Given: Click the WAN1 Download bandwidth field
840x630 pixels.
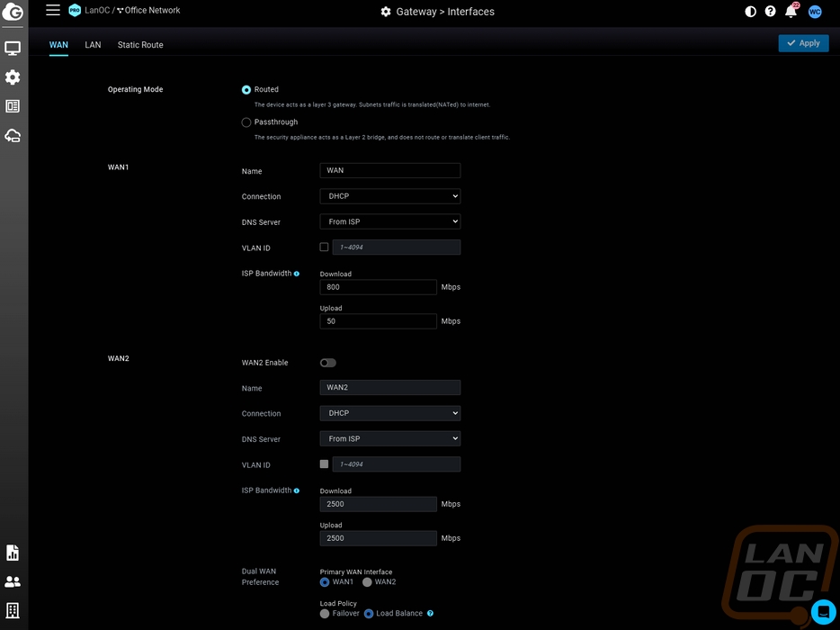Looking at the screenshot, I should (379, 287).
